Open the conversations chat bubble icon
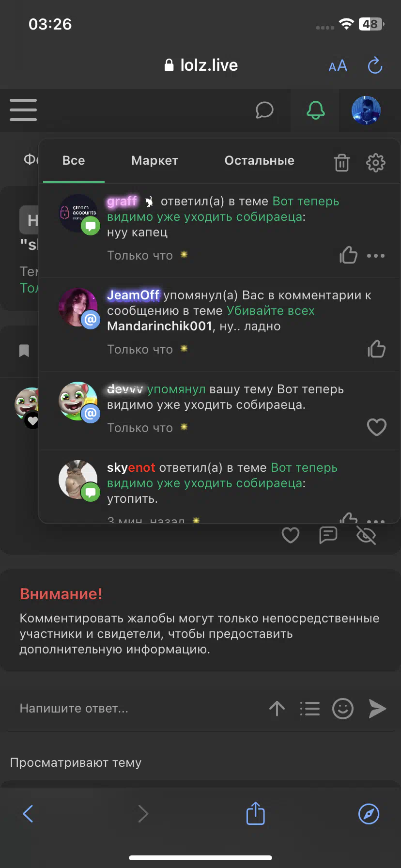This screenshot has height=868, width=401. pos(264,110)
